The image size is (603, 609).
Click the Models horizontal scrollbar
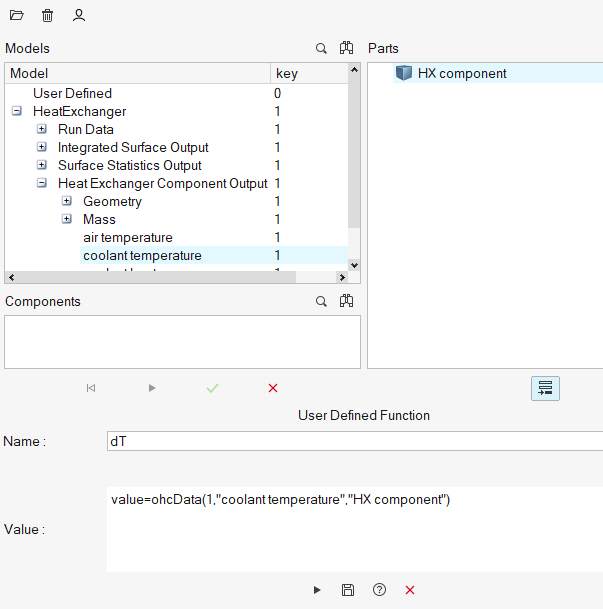pos(176,278)
